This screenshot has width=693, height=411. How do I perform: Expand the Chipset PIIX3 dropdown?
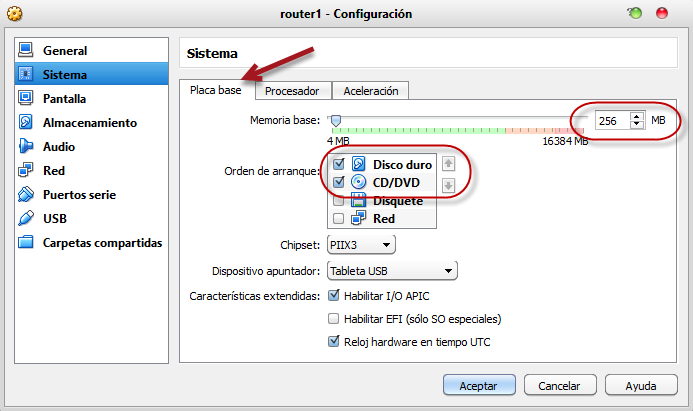pos(361,245)
